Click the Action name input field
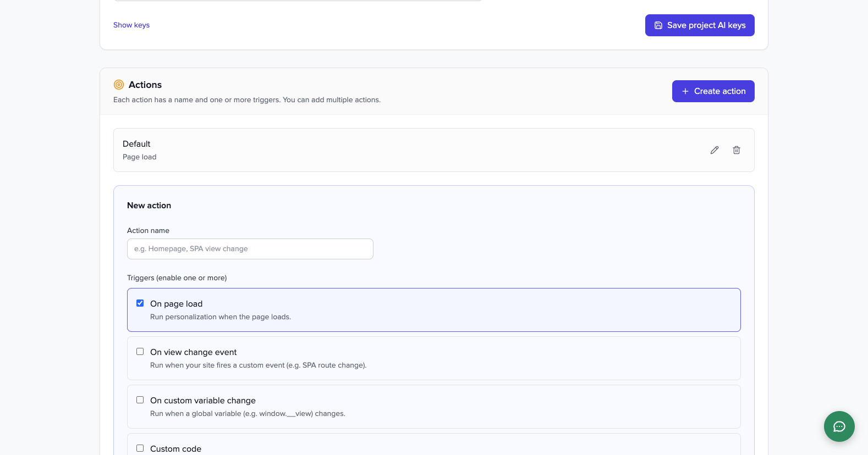The image size is (868, 455). pyautogui.click(x=250, y=248)
